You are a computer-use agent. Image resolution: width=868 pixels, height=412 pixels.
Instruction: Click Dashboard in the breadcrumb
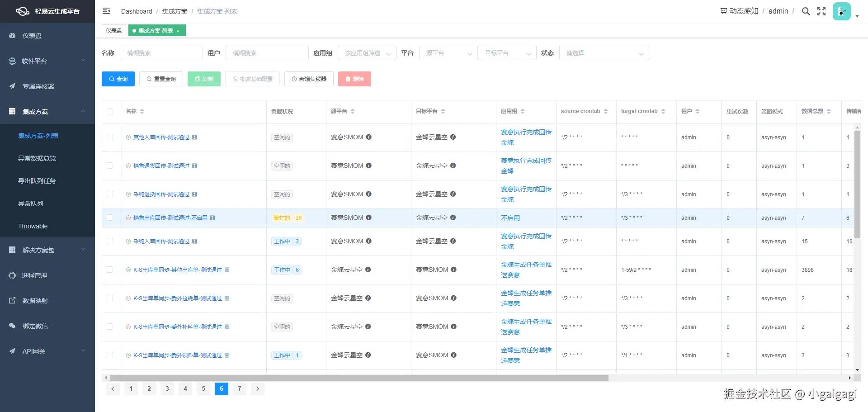(137, 11)
